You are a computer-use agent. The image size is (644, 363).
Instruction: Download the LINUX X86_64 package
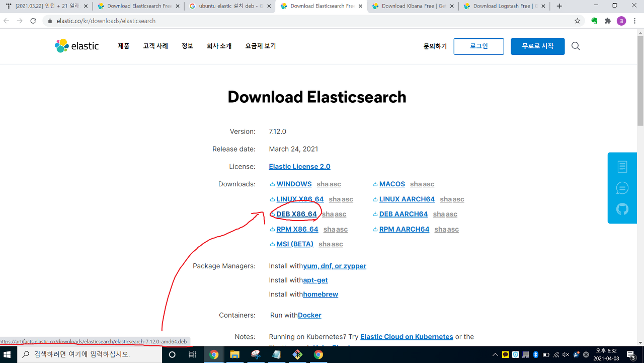click(x=300, y=199)
